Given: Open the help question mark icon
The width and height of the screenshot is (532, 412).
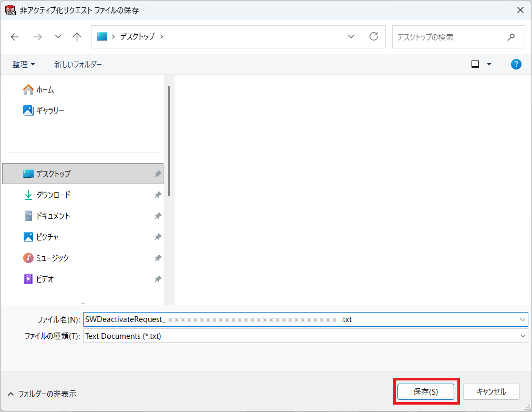Looking at the screenshot, I should pyautogui.click(x=516, y=64).
